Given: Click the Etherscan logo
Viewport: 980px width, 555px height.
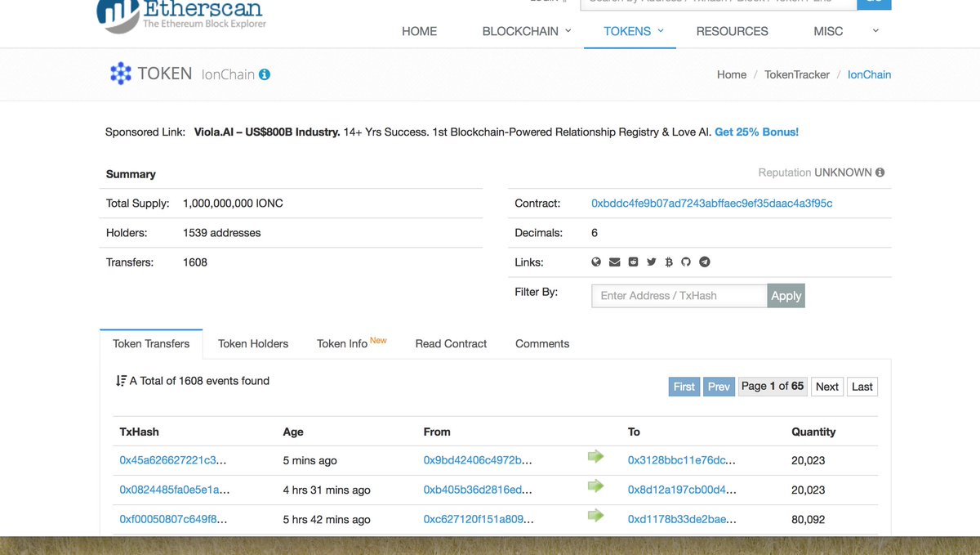Looking at the screenshot, I should 180,15.
